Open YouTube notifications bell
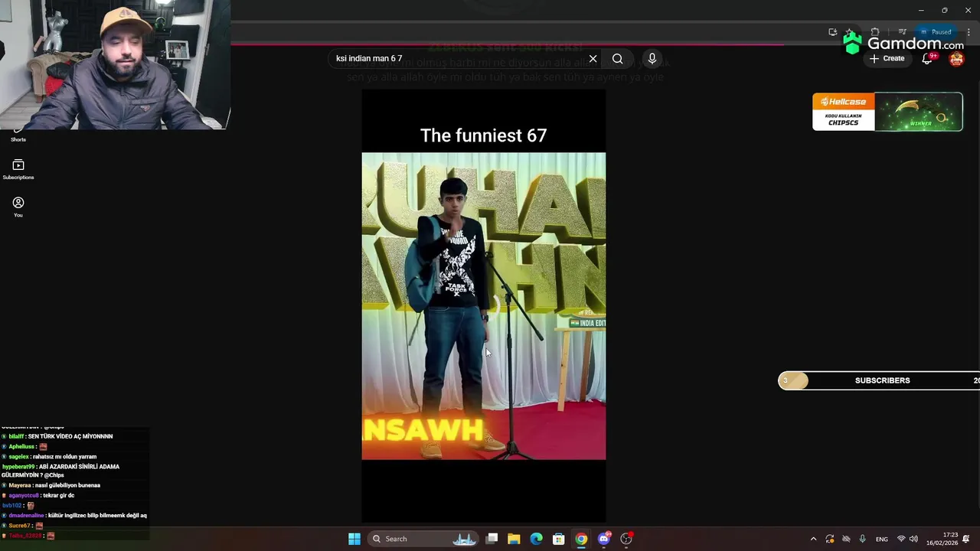The image size is (980, 551). 927,59
